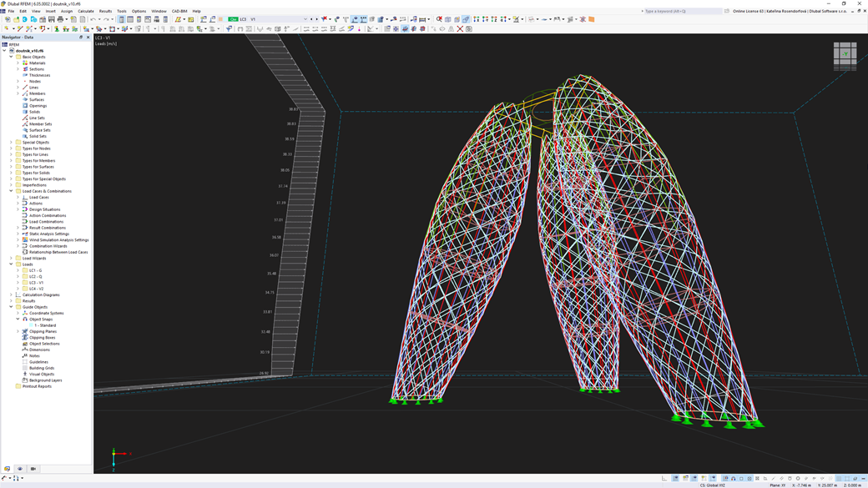Open the Save icon in the toolbar

(x=51, y=18)
